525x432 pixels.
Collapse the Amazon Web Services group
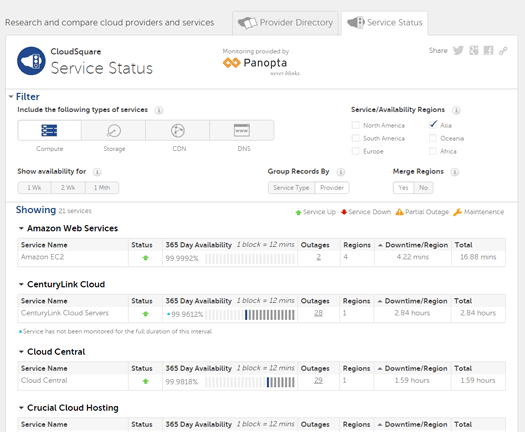pos(21,228)
